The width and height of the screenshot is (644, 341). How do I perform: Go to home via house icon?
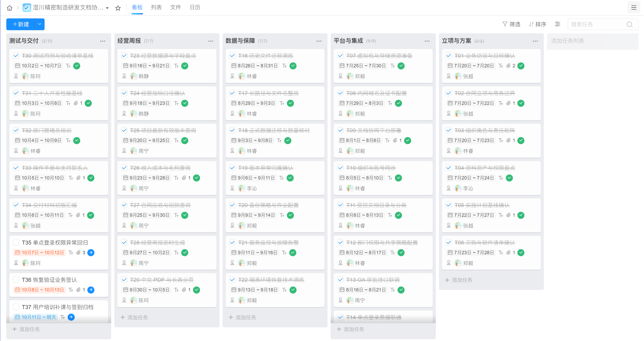[x=10, y=8]
